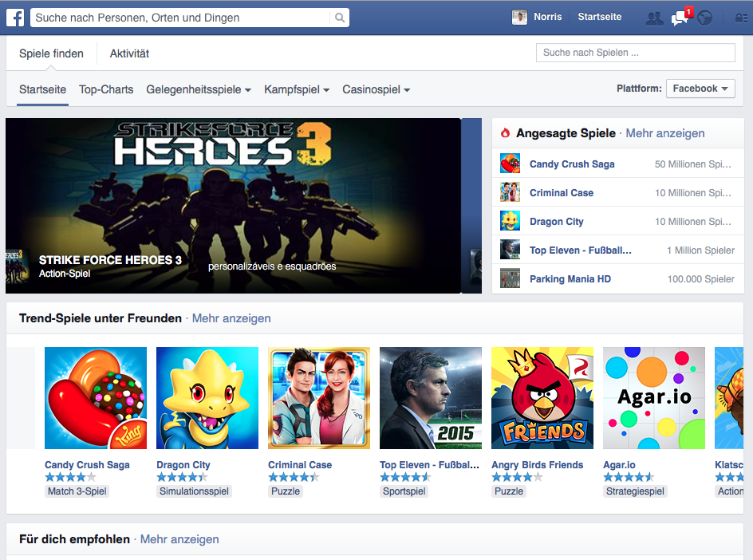Select the Top-Charts tab
Viewport: 753px width, 560px height.
[106, 90]
